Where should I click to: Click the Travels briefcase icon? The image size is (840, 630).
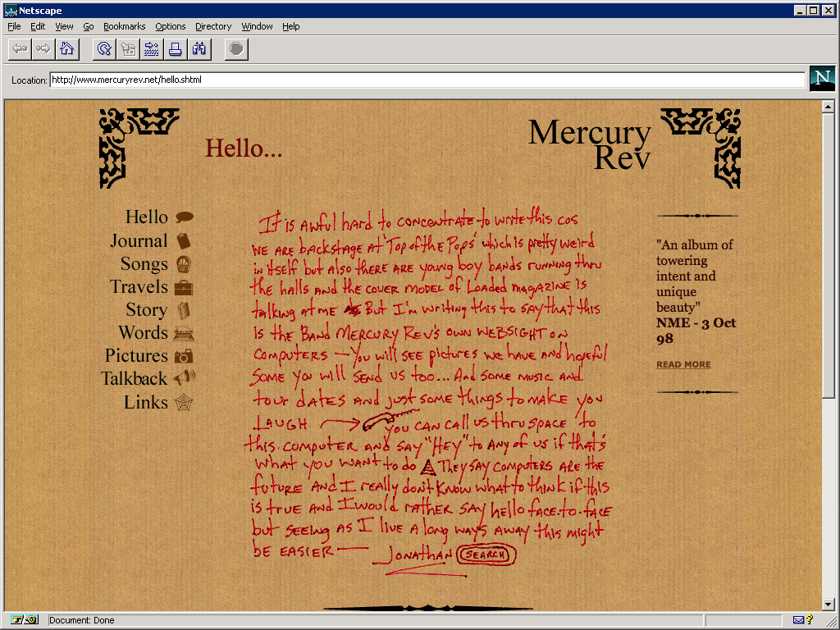pyautogui.click(x=182, y=287)
